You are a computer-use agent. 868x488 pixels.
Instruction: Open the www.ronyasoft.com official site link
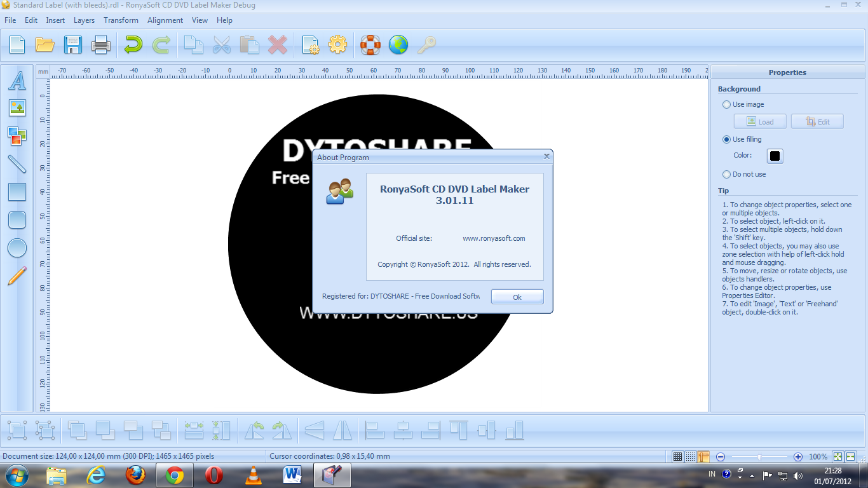point(494,238)
